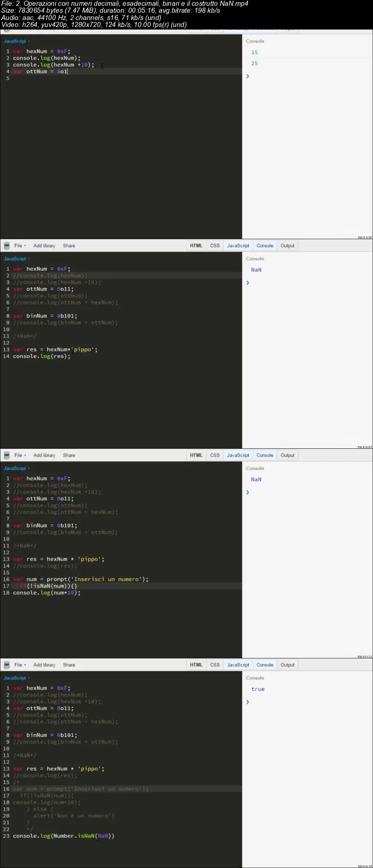
Task: Click Share in frame with 18 code lines
Action: (x=69, y=455)
